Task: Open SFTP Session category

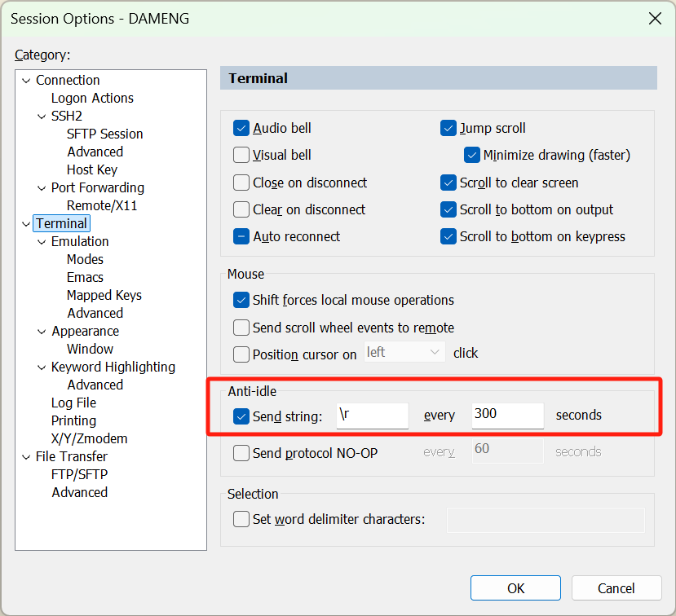Action: 104,134
